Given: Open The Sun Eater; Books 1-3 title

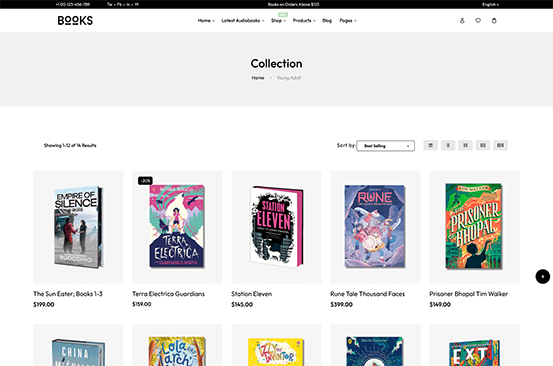Looking at the screenshot, I should (68, 294).
